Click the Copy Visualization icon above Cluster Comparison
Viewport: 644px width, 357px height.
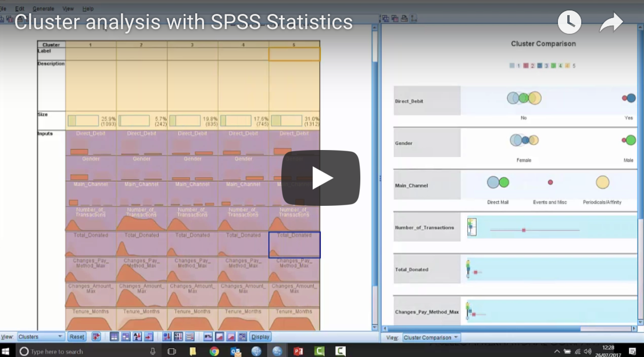pos(384,19)
